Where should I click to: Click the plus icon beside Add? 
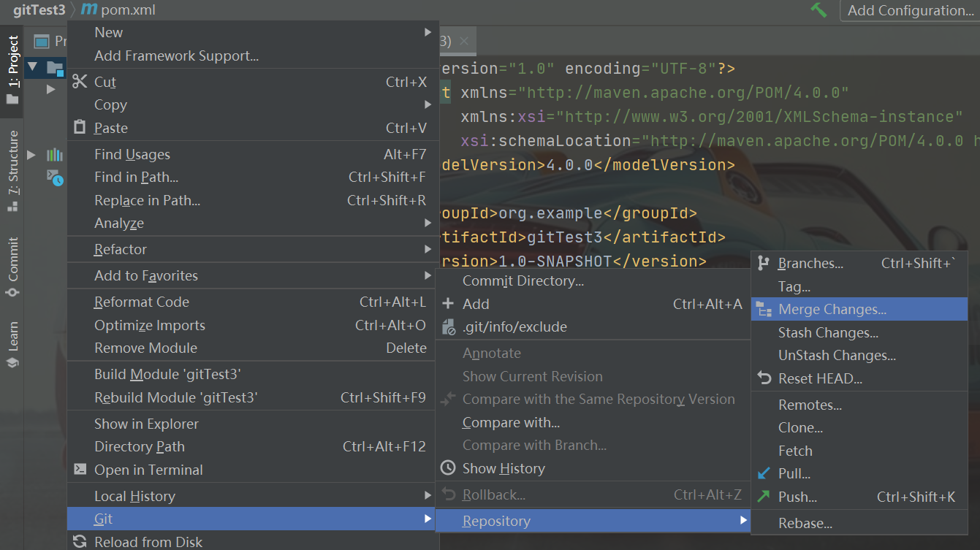click(449, 304)
